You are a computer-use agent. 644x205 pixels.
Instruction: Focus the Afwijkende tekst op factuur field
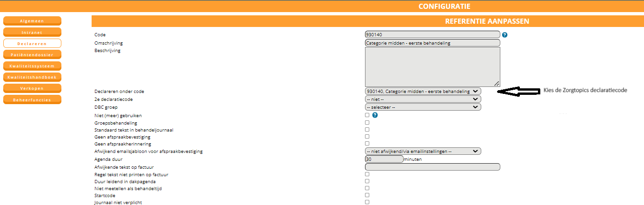(432, 167)
